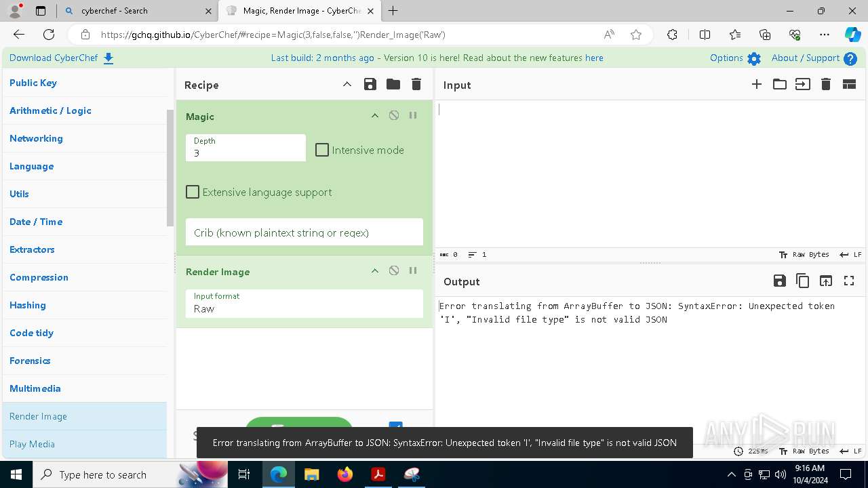This screenshot has height=488, width=868.
Task: Go back to previous page
Action: [19, 35]
